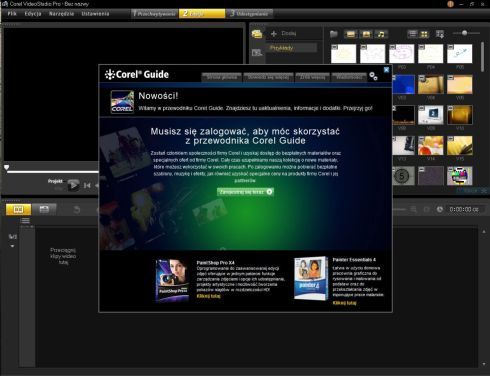Switch to storyboard view
490x376 pixels.
(18, 209)
